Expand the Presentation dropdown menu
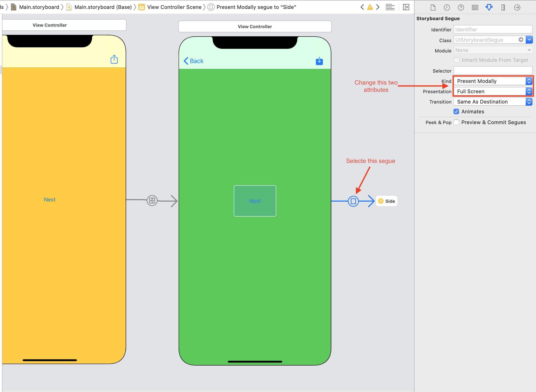 pos(528,91)
